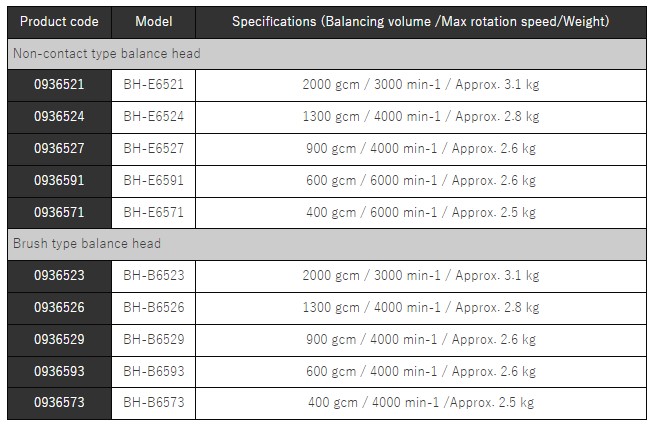
Task: Click the Model column header
Action: pos(153,21)
